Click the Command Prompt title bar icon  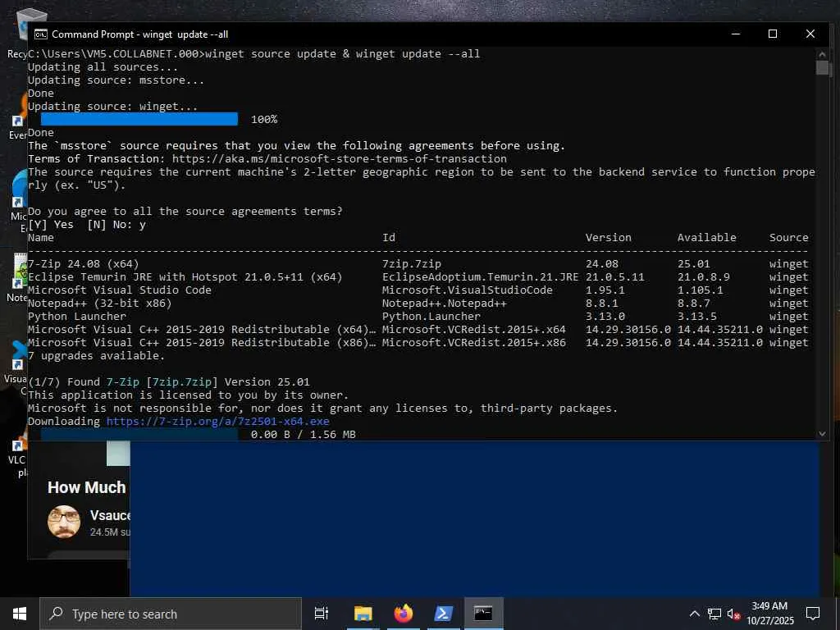41,34
